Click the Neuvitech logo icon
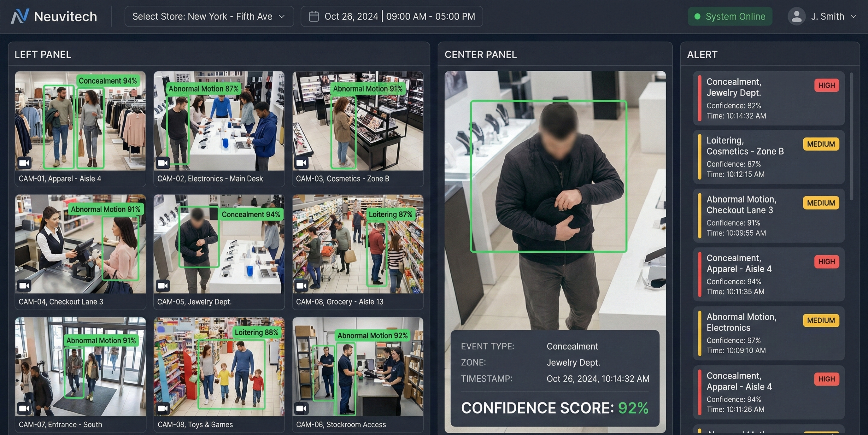This screenshot has width=868, height=435. click(21, 16)
